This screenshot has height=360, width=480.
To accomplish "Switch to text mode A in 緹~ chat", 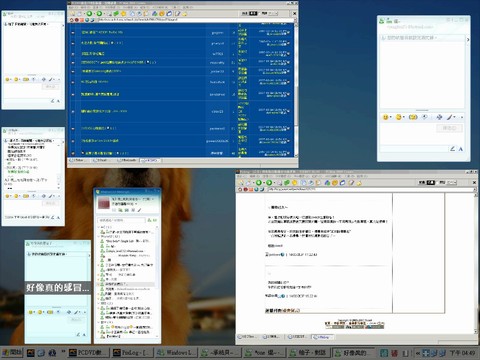I will click(460, 149).
